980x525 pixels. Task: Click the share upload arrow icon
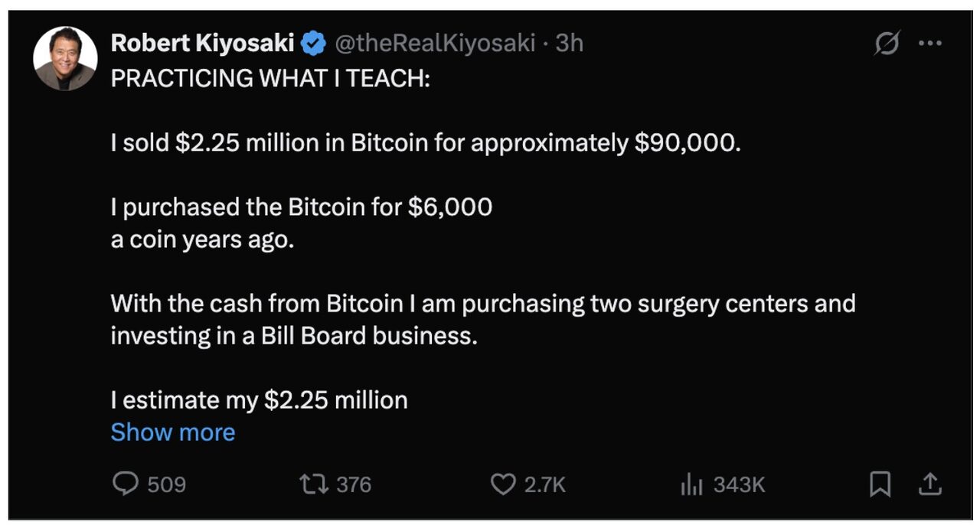coord(929,484)
